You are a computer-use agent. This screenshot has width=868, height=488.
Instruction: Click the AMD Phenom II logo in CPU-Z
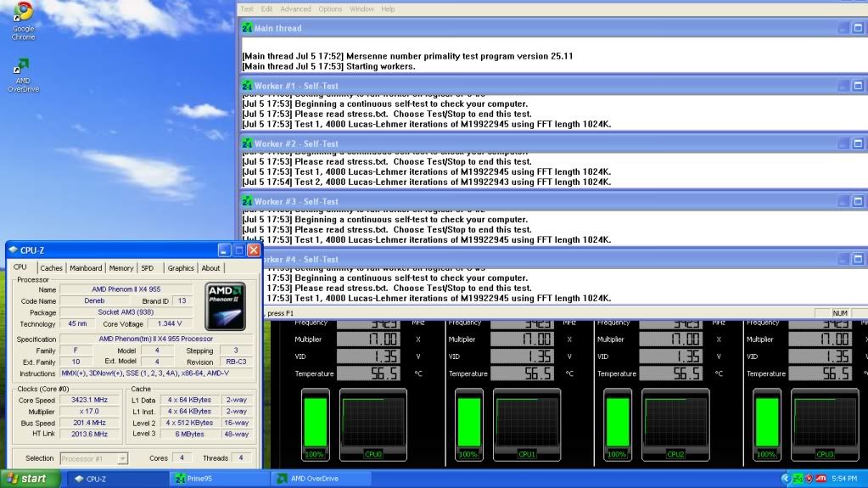(x=226, y=306)
